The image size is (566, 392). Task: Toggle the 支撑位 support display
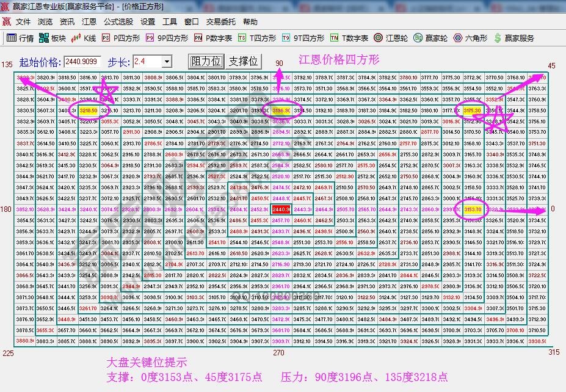[242, 61]
